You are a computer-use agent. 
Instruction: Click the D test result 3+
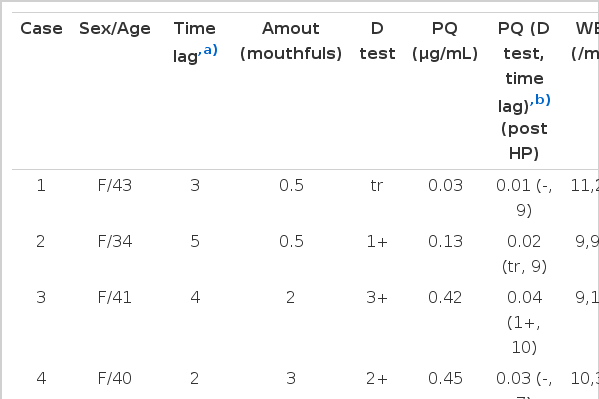(x=377, y=298)
